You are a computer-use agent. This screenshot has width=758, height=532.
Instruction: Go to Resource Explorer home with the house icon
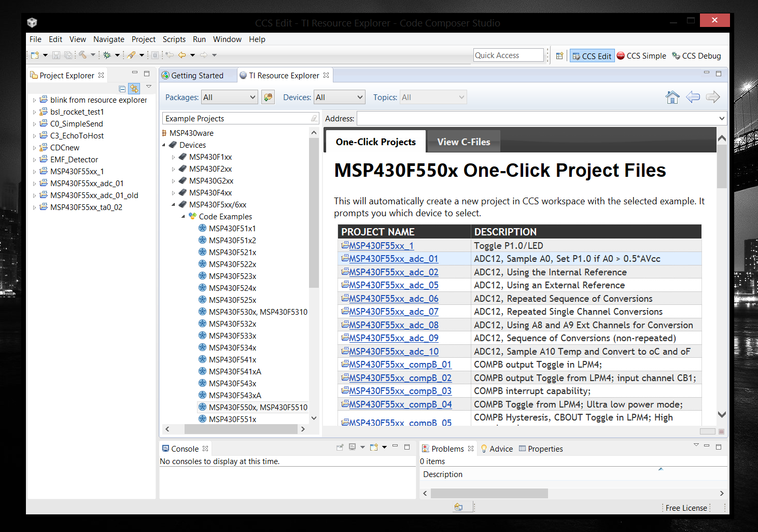point(672,97)
